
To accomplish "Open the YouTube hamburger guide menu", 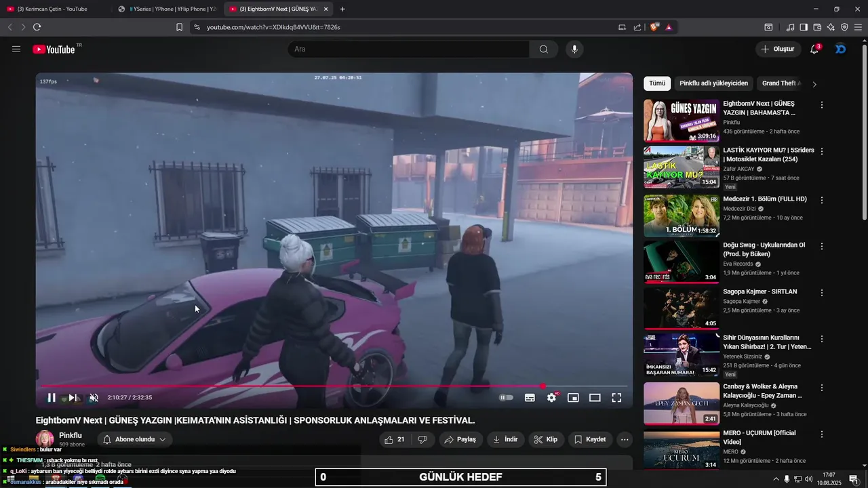I will pyautogui.click(x=16, y=49).
